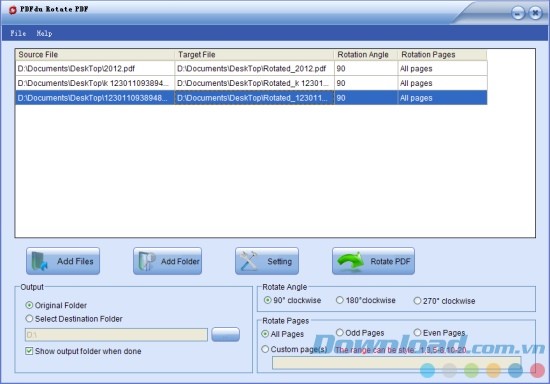Screen dimensions: 550x384
Task: Click target file 'Rotated_k 12301...' cell
Action: (254, 83)
